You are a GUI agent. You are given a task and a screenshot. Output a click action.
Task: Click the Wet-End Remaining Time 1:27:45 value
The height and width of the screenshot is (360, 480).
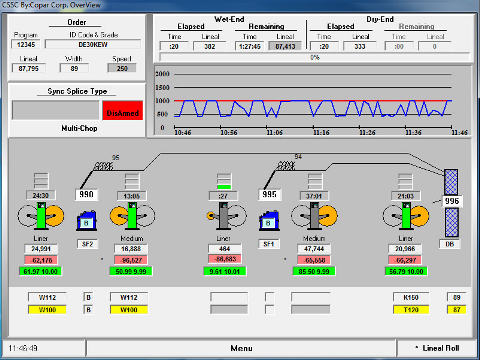click(x=250, y=46)
